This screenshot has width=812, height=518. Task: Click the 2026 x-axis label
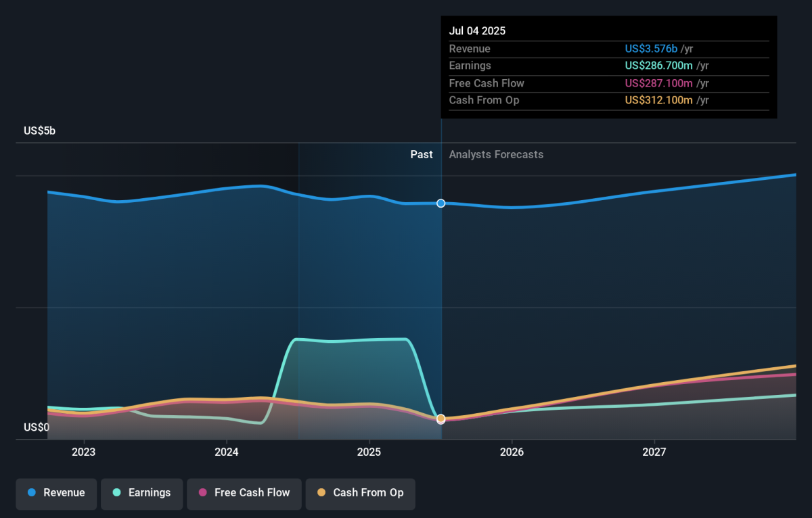pyautogui.click(x=512, y=451)
